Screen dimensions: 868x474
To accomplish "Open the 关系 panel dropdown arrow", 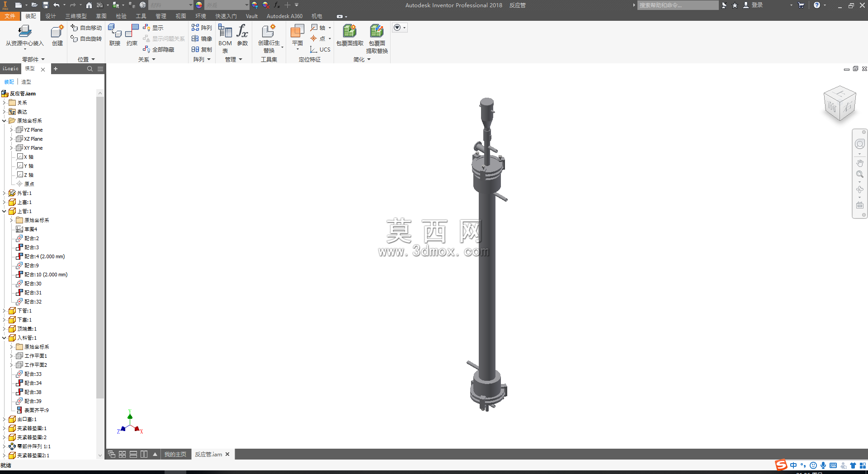I will (x=154, y=59).
